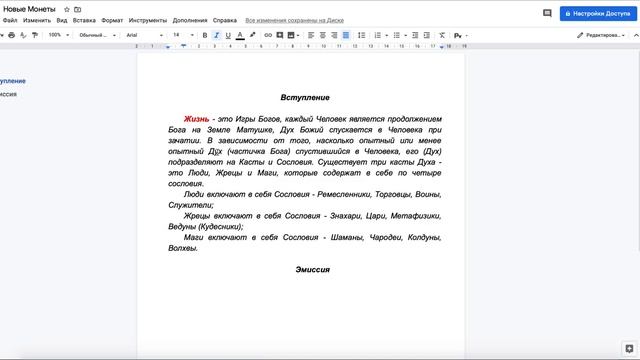Image resolution: width=640 pixels, height=360 pixels.
Task: Click the Move to folder icon
Action: point(78,9)
